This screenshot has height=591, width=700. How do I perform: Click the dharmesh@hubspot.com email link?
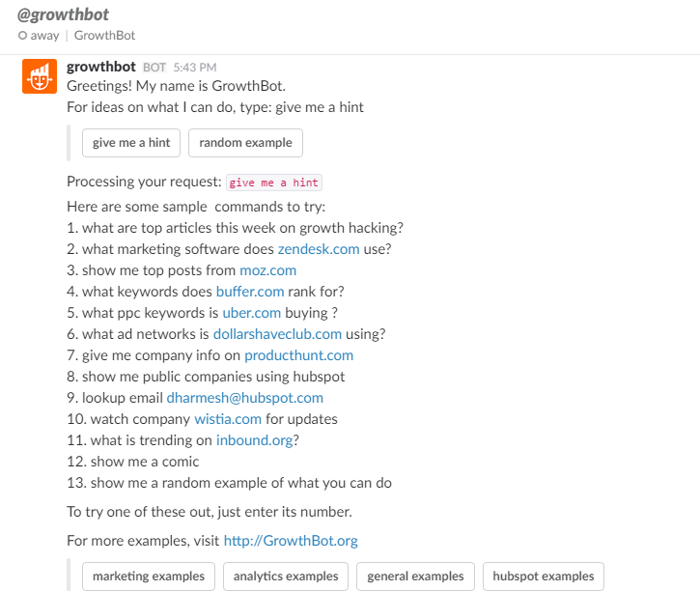244,398
